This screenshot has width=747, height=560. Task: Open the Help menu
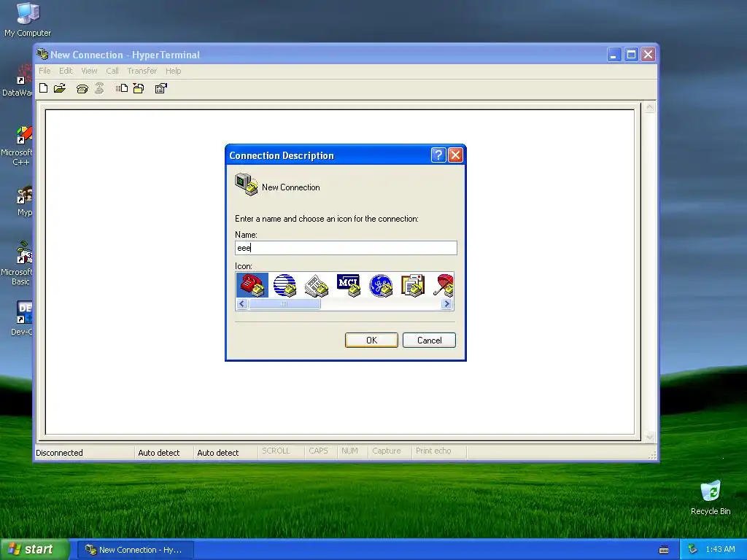click(x=174, y=71)
